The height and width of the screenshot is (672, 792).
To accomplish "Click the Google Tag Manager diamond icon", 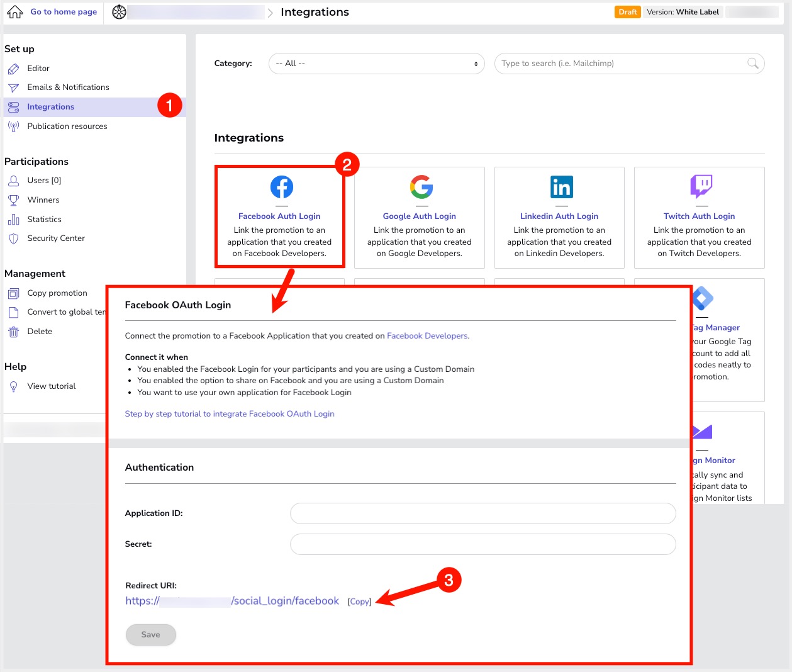I will [x=702, y=298].
